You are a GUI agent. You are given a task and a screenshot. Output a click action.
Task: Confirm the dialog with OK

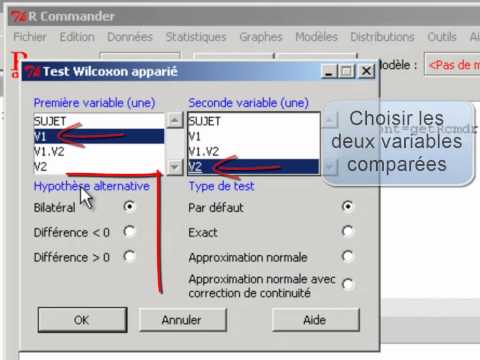[82, 320]
